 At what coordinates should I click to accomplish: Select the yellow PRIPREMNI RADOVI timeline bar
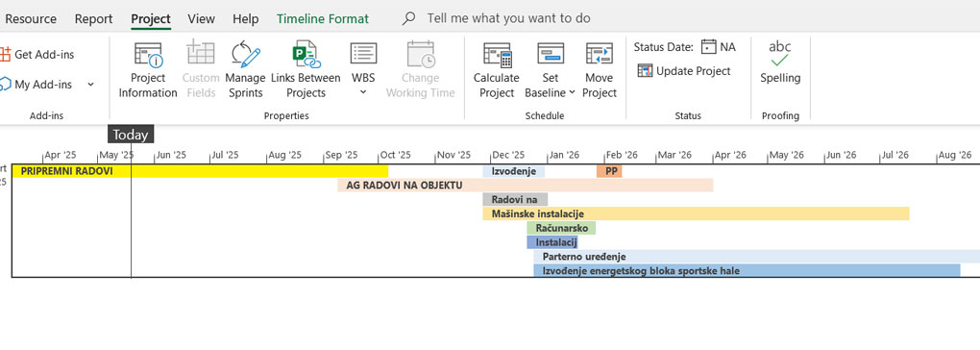200,170
